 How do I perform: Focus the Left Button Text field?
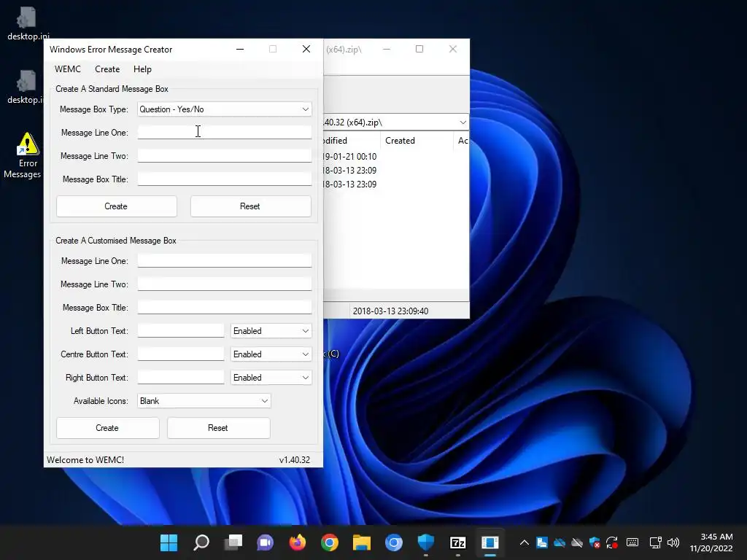click(x=181, y=331)
